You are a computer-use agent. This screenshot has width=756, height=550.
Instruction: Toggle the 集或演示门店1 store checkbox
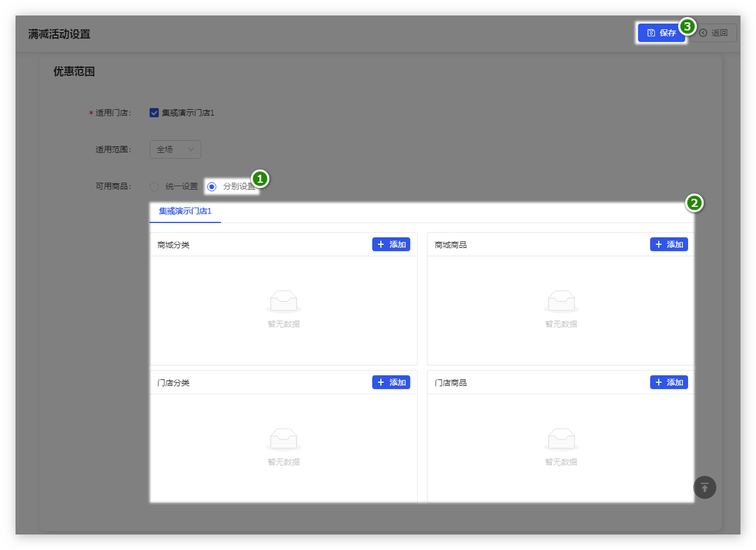click(x=154, y=113)
